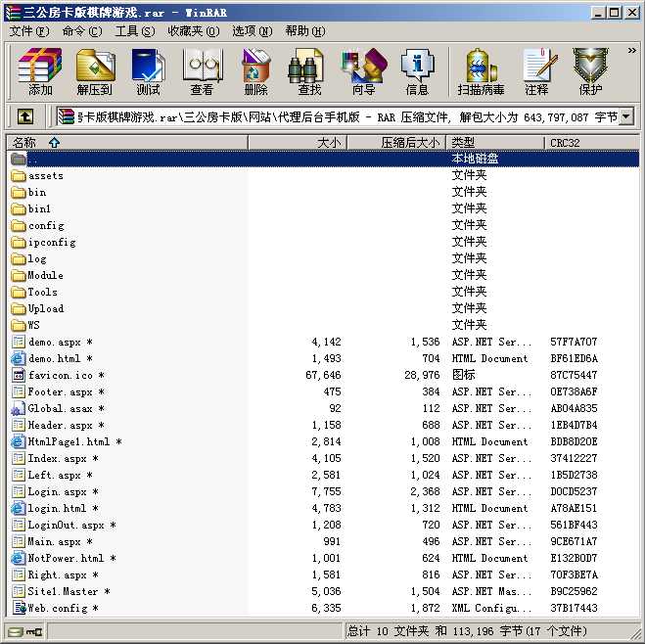Screen dimensions: 645x644
Task: Select the bin folder row
Action: click(x=324, y=193)
